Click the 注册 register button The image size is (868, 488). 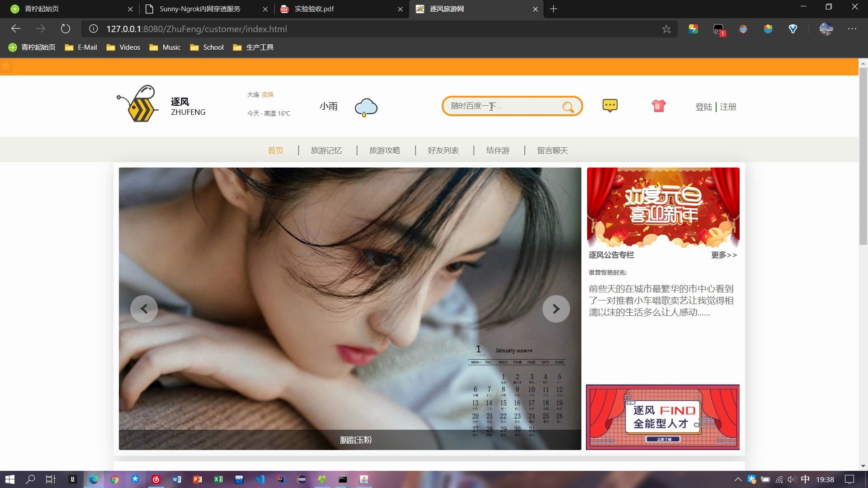coord(728,107)
